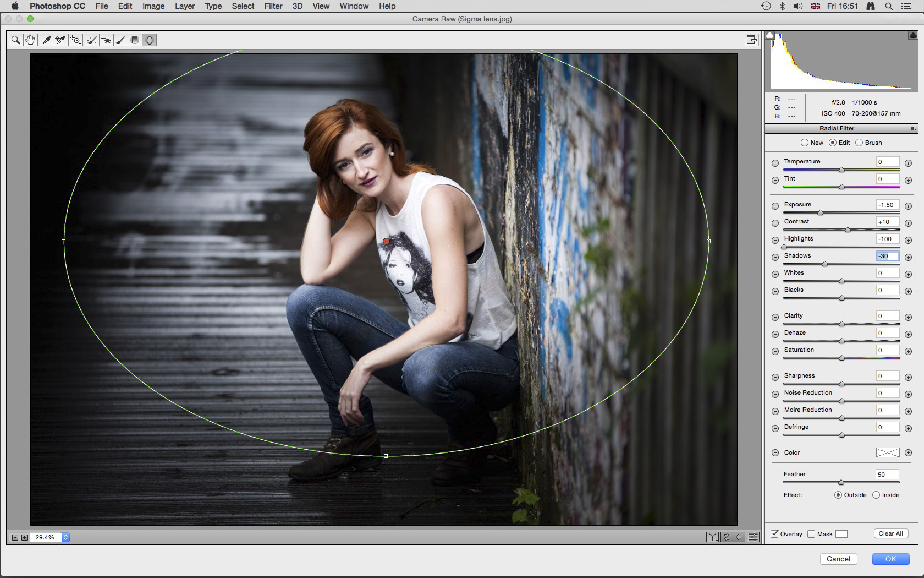
Task: Select the Edit radio button
Action: (833, 143)
